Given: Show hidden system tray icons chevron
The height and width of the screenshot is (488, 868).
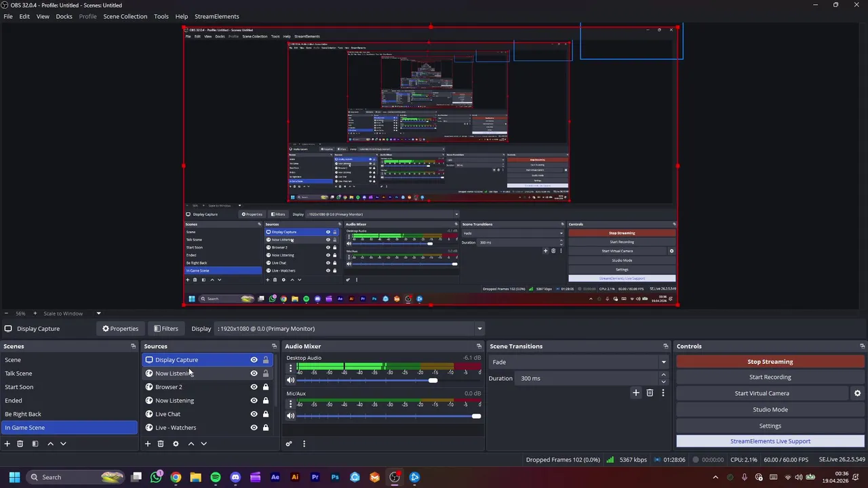Looking at the screenshot, I should [x=715, y=477].
